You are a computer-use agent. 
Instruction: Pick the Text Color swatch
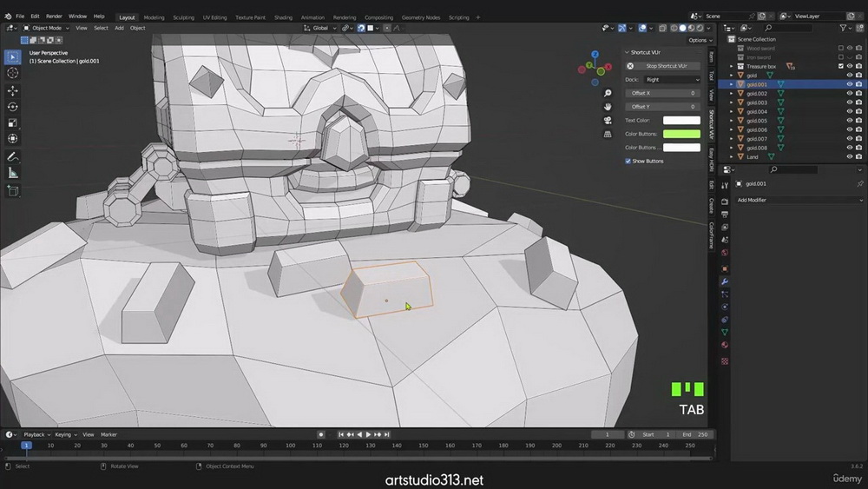click(681, 120)
